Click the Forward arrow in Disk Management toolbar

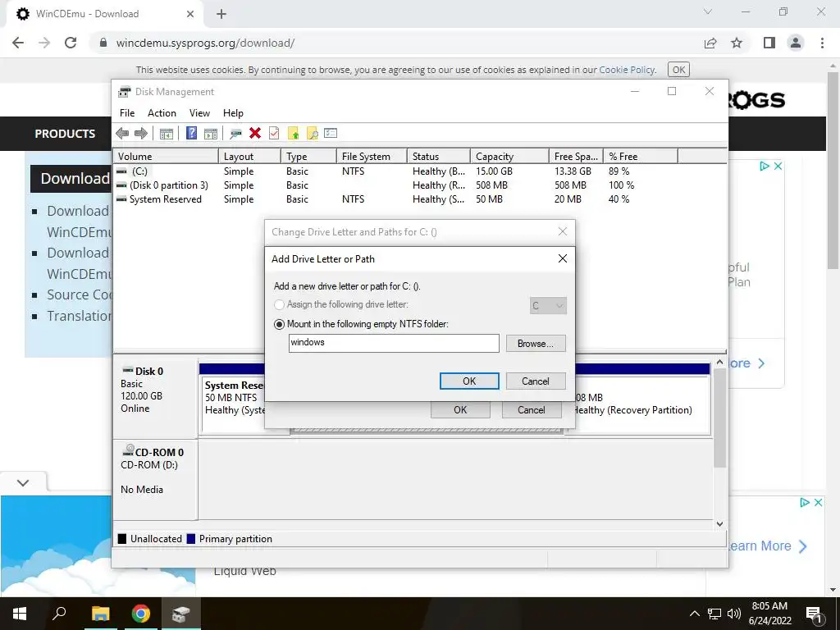(x=141, y=134)
